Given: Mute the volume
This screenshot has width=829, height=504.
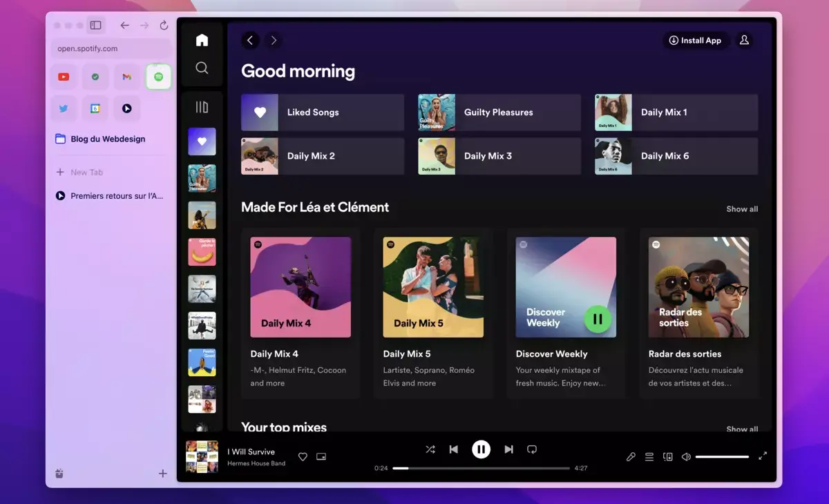Looking at the screenshot, I should pyautogui.click(x=686, y=456).
